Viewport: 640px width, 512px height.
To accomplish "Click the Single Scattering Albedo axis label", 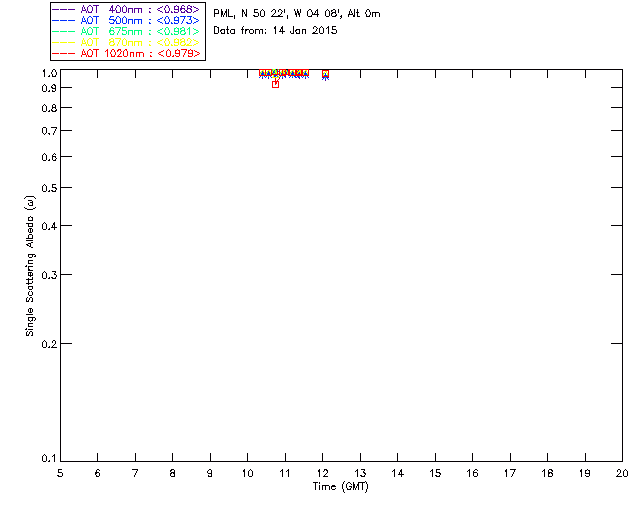I will point(31,266).
